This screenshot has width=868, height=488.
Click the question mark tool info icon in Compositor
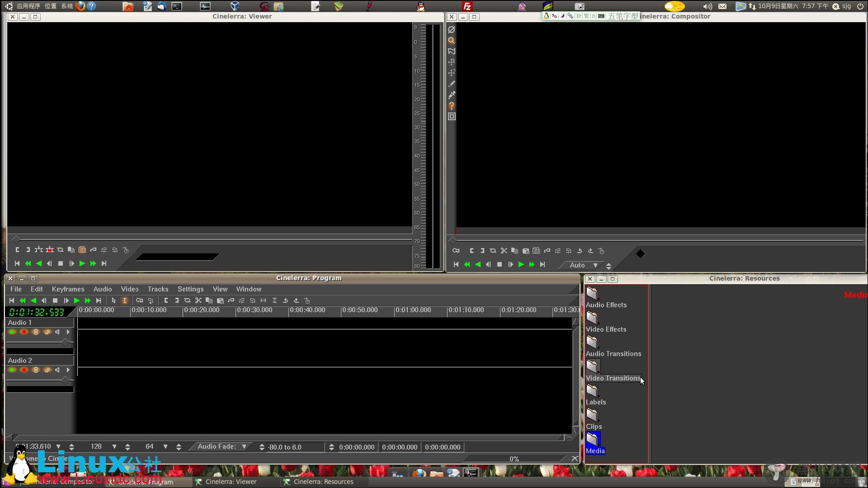coord(451,106)
